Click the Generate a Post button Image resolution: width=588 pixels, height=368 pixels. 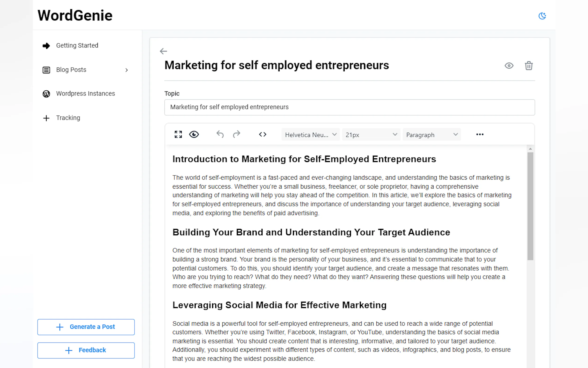tap(86, 327)
